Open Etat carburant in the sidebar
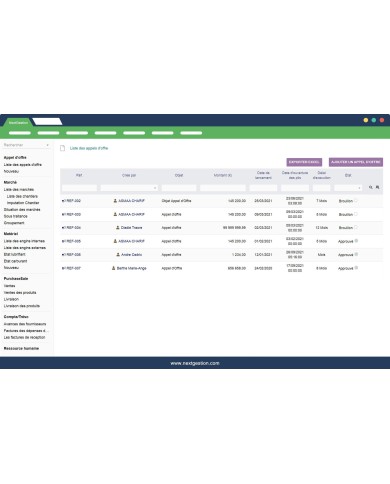The height and width of the screenshot is (484, 390). [x=15, y=261]
